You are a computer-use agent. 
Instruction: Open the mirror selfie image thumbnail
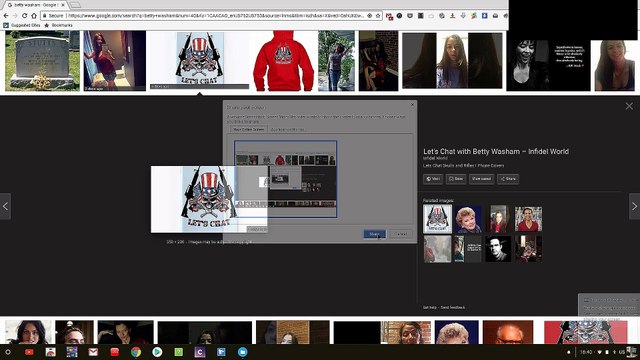[115, 61]
